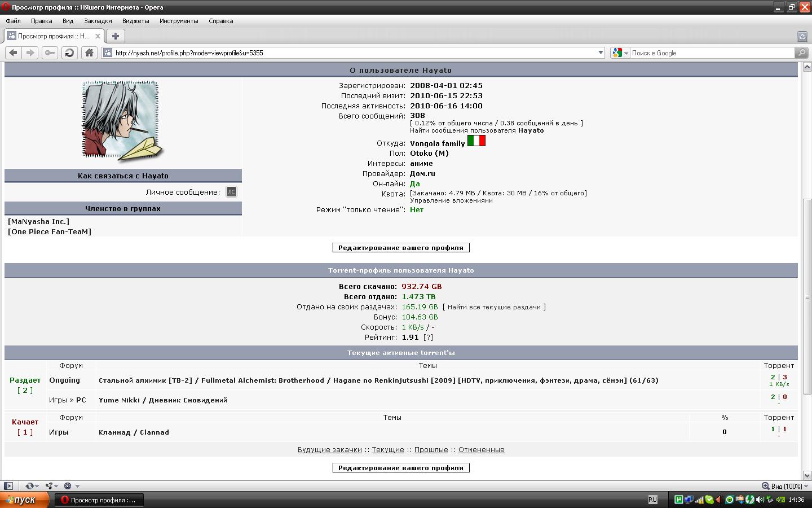Expand the address bar history dropdown
This screenshot has width=812, height=508.
click(x=601, y=52)
